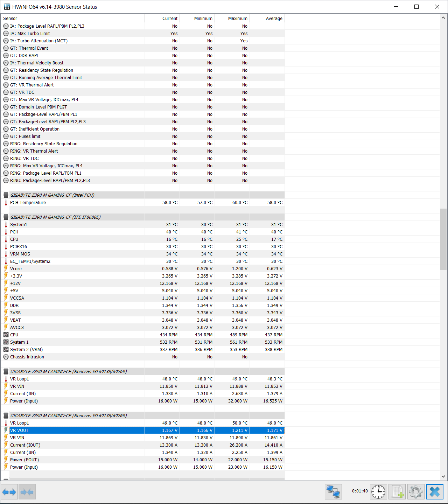448x504 pixels.
Task: Click the collapse columns arrows button
Action: (x=27, y=492)
